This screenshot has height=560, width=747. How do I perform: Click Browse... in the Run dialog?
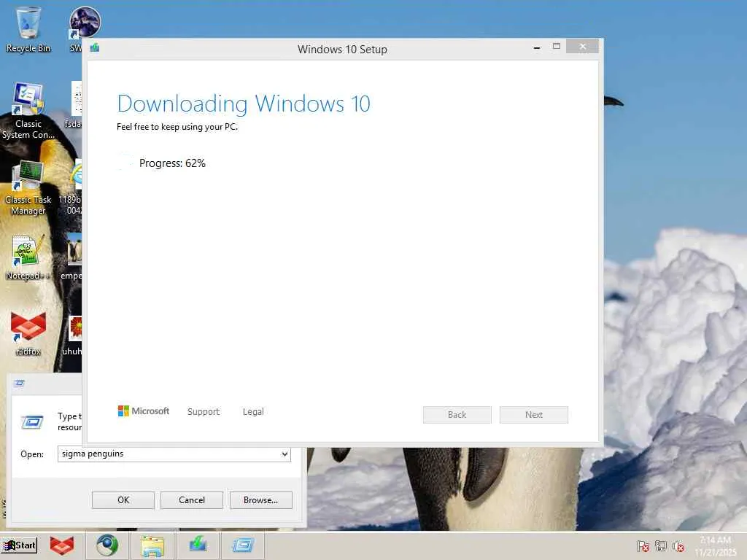tap(260, 500)
